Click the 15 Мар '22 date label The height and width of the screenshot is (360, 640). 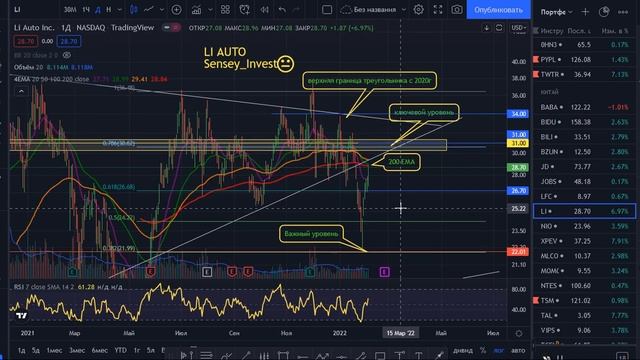(x=400, y=333)
